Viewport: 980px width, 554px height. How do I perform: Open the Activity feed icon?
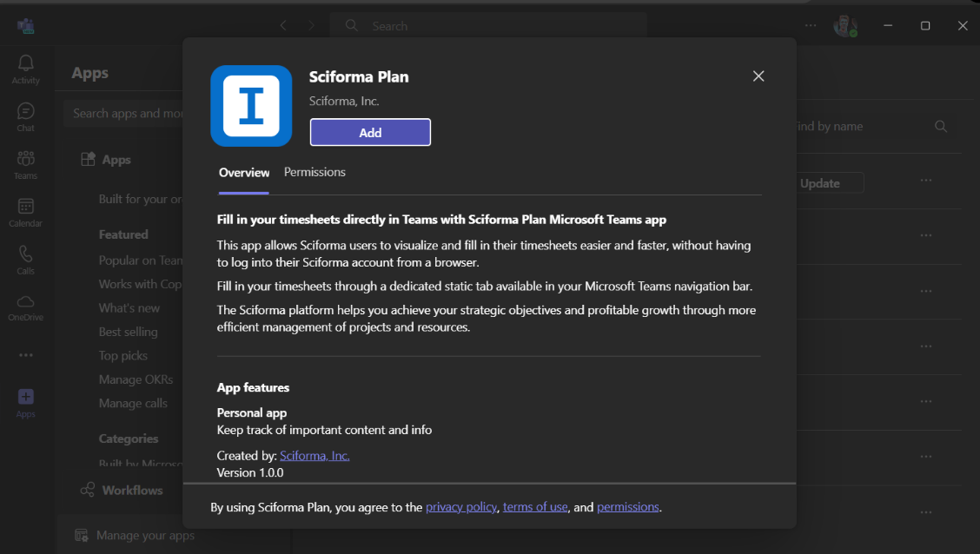25,69
